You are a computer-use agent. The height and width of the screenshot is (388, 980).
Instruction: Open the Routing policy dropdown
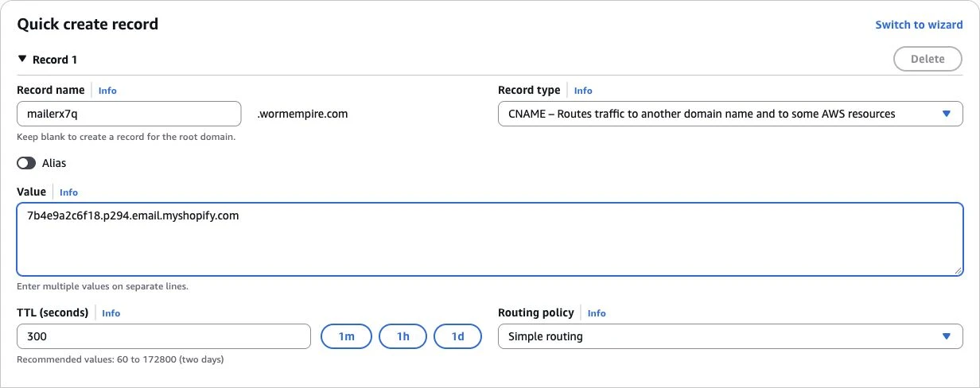tap(730, 336)
